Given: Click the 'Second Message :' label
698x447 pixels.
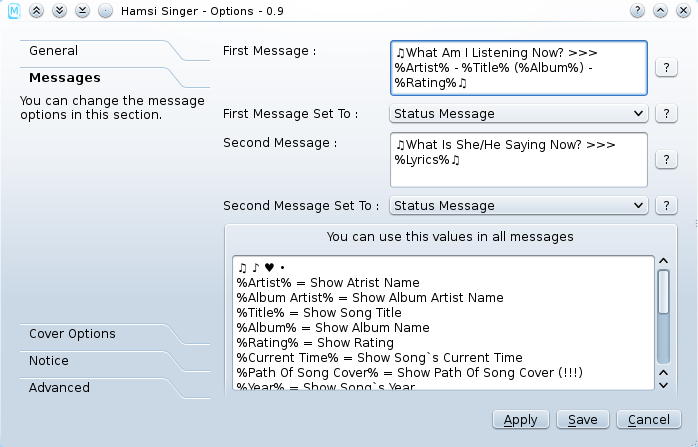Looking at the screenshot, I should pos(280,143).
